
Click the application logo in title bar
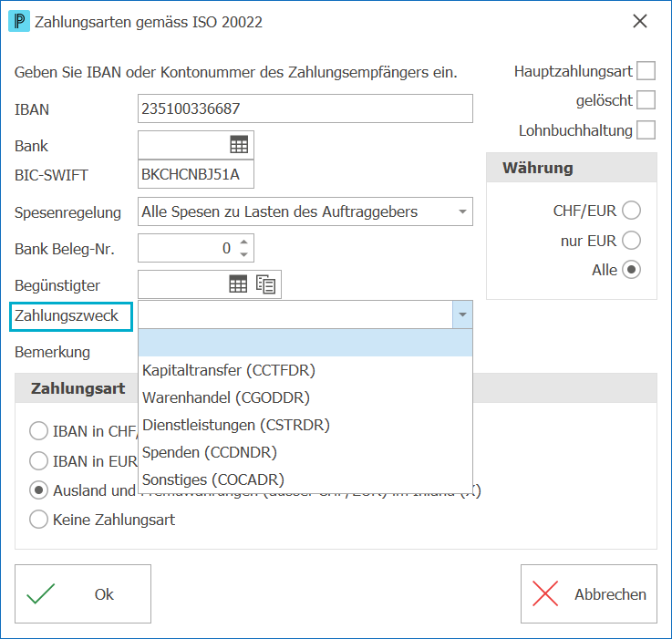coord(19,21)
